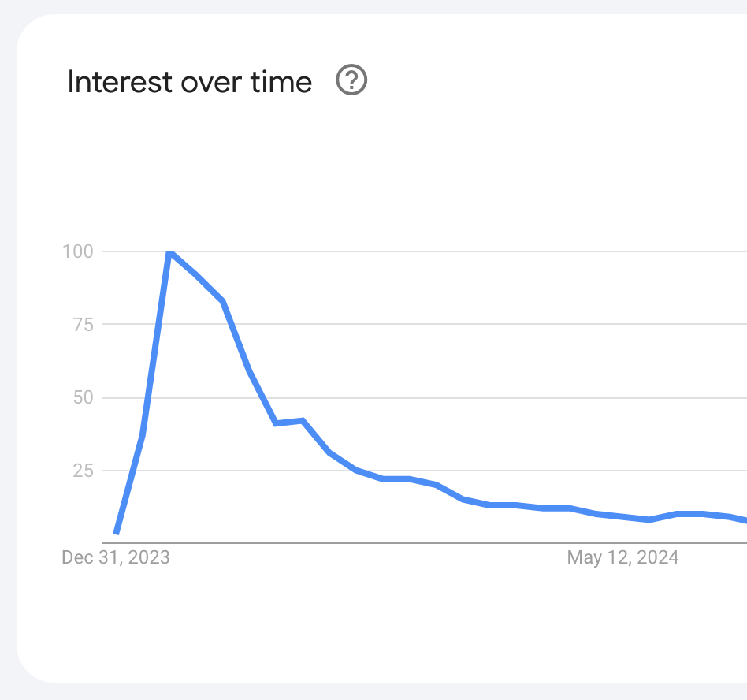
Task: Select the 25 y-axis label
Action: click(x=83, y=471)
